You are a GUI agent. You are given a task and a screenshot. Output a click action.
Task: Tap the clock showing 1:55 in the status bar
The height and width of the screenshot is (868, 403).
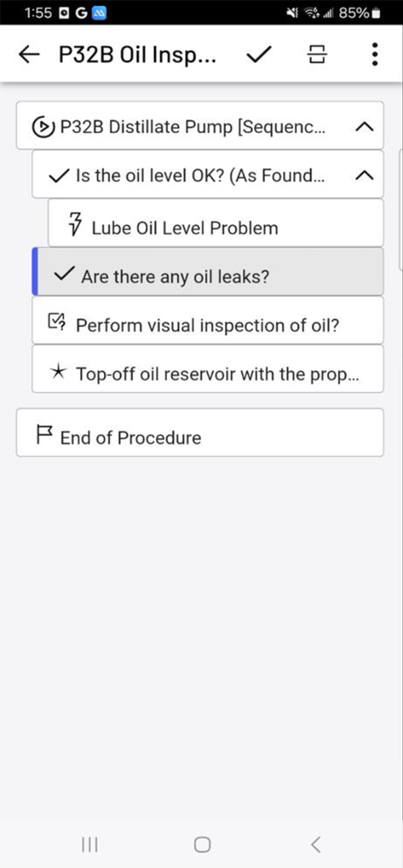pos(39,12)
